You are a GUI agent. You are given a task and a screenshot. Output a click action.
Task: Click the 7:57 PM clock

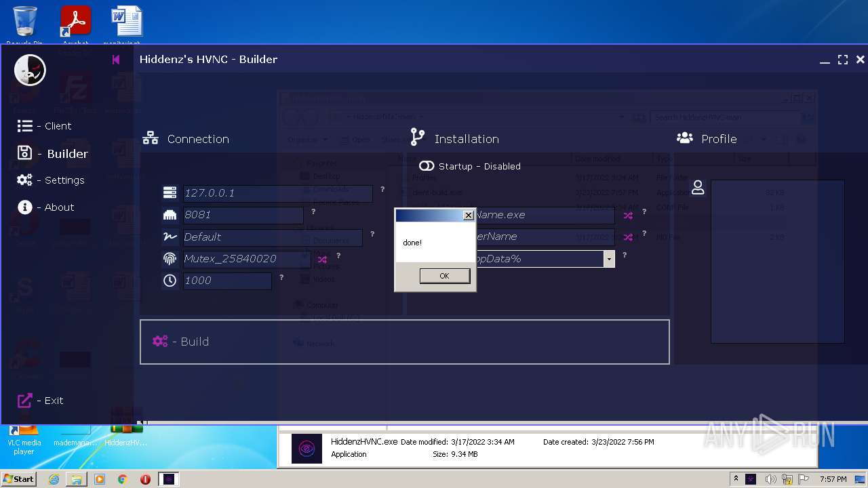833,479
